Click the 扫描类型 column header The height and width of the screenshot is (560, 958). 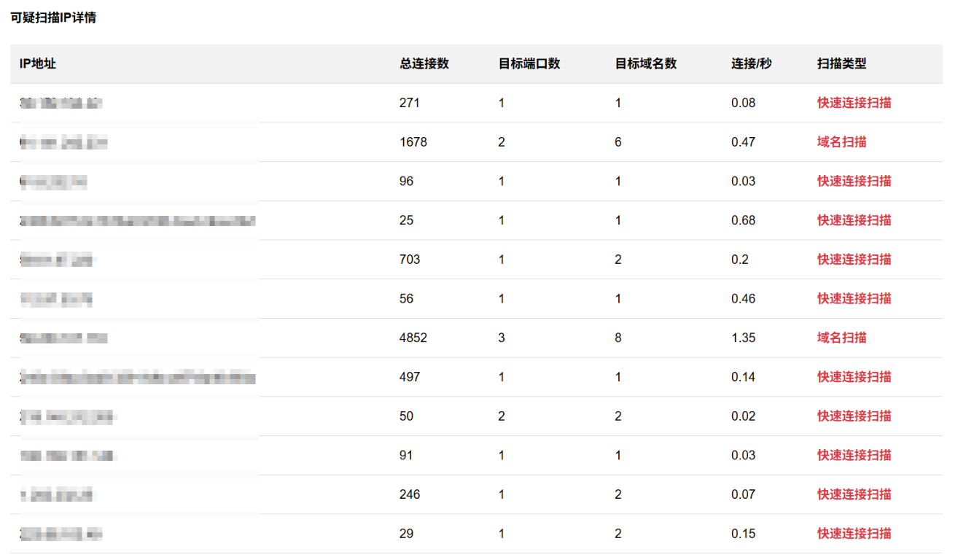click(x=842, y=63)
